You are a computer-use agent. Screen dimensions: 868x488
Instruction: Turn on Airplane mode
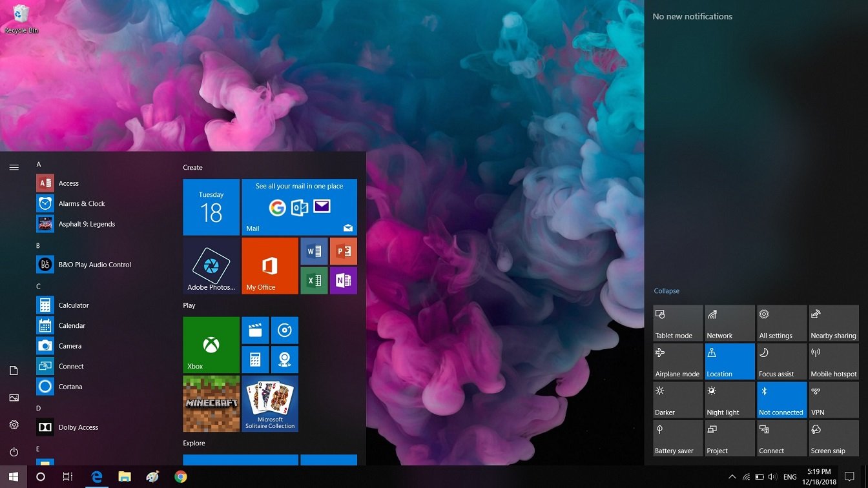click(677, 361)
